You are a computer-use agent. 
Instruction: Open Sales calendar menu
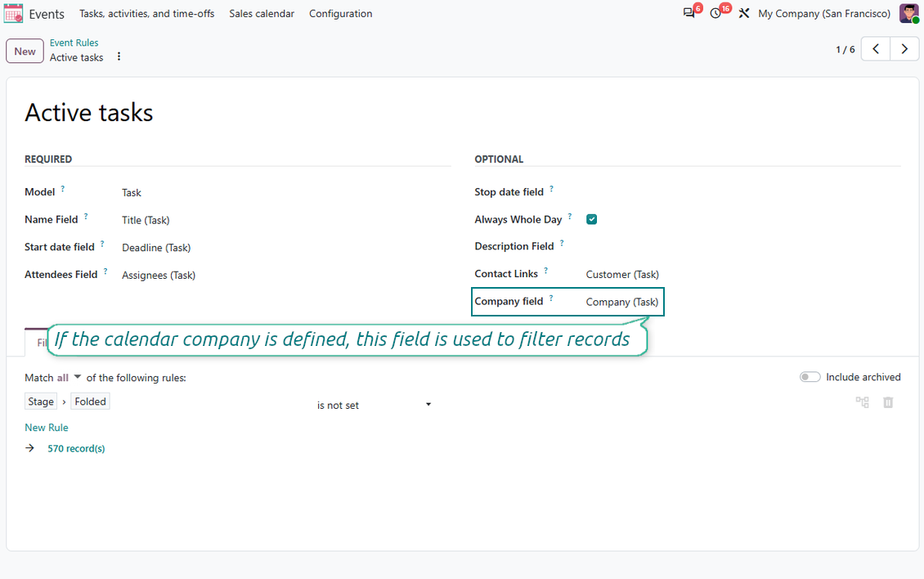[x=262, y=13]
